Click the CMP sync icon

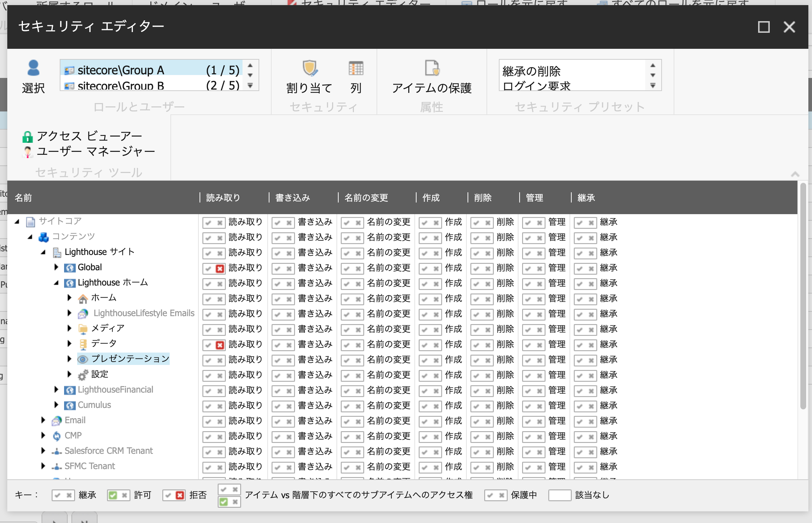57,436
